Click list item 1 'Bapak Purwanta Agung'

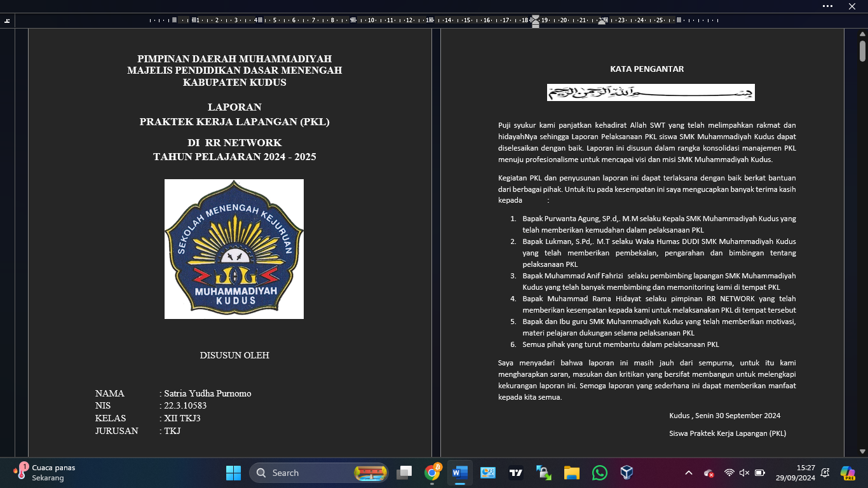pyautogui.click(x=659, y=224)
